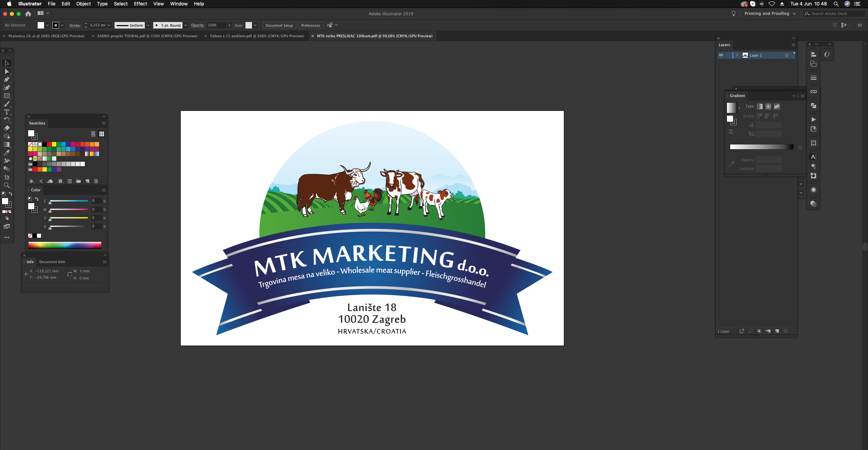This screenshot has height=450, width=868.
Task: Open the OpenType panel icon
Action: (827, 54)
